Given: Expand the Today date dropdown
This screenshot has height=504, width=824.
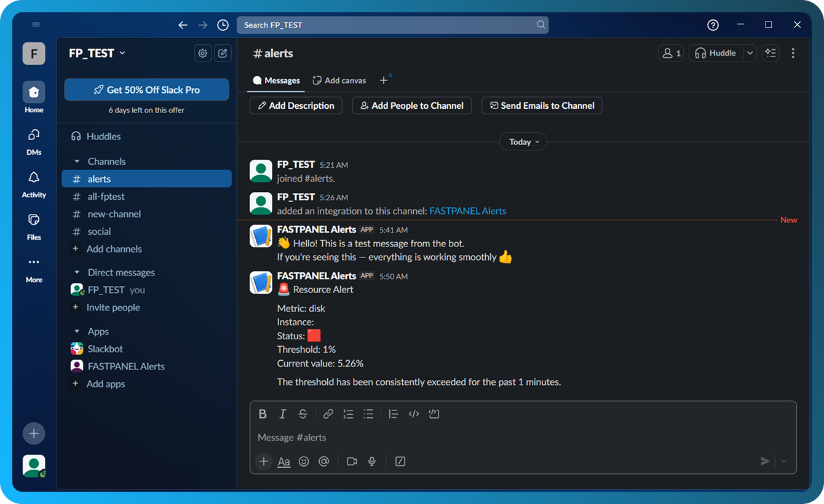Looking at the screenshot, I should coord(523,142).
